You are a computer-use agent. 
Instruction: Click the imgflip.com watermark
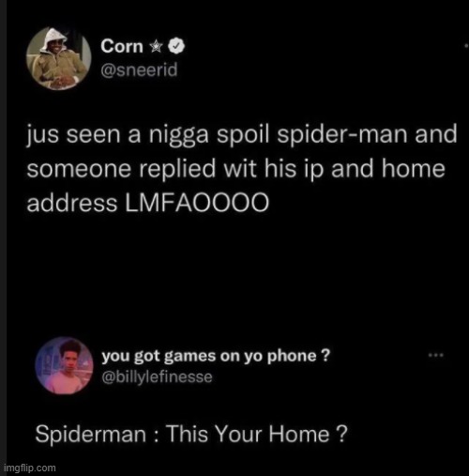tap(30, 468)
